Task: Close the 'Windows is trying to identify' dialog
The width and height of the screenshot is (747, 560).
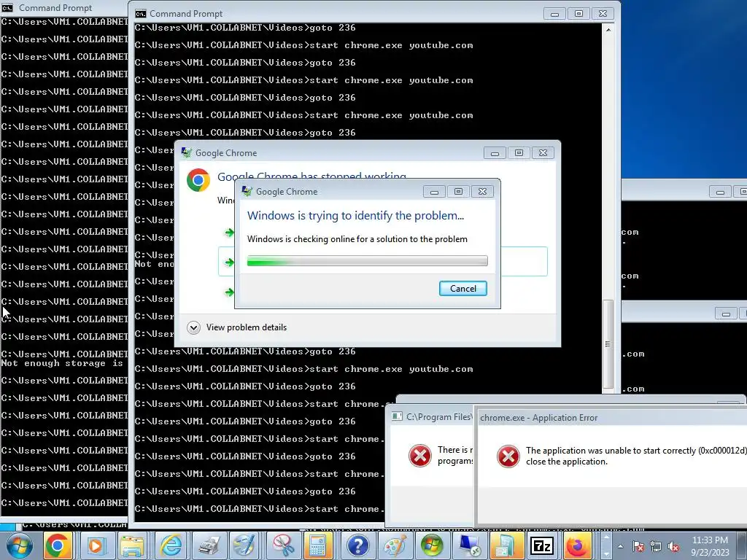Action: click(x=482, y=192)
